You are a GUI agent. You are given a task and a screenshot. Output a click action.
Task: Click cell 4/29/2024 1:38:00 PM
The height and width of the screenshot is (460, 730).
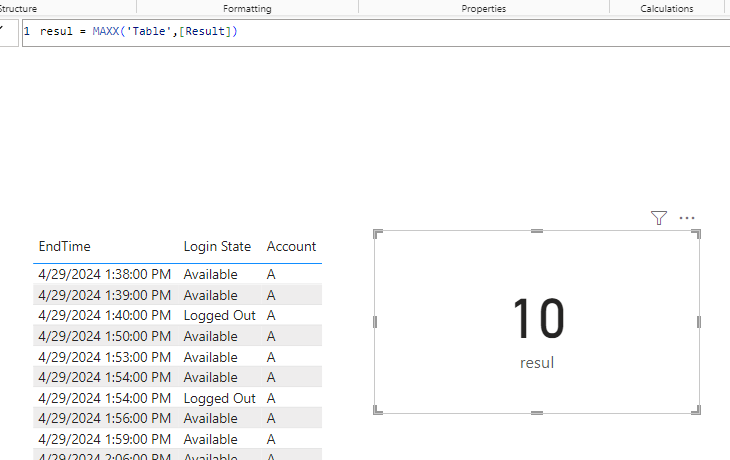click(105, 274)
